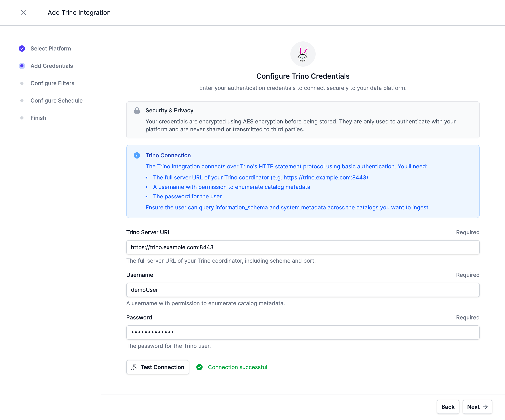This screenshot has width=505, height=420.
Task: Click the active step dot beside Add Credentials
Action: coord(22,66)
